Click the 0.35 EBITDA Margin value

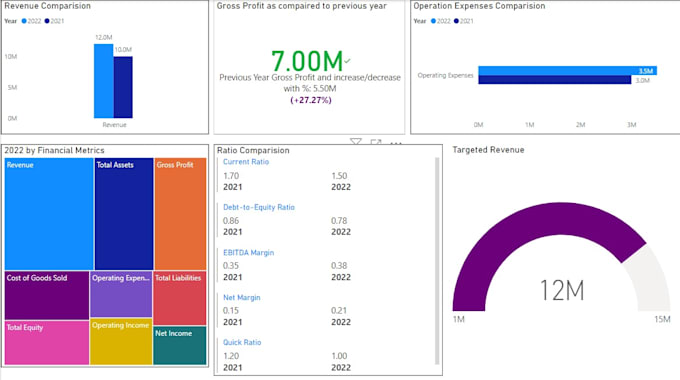click(x=231, y=265)
